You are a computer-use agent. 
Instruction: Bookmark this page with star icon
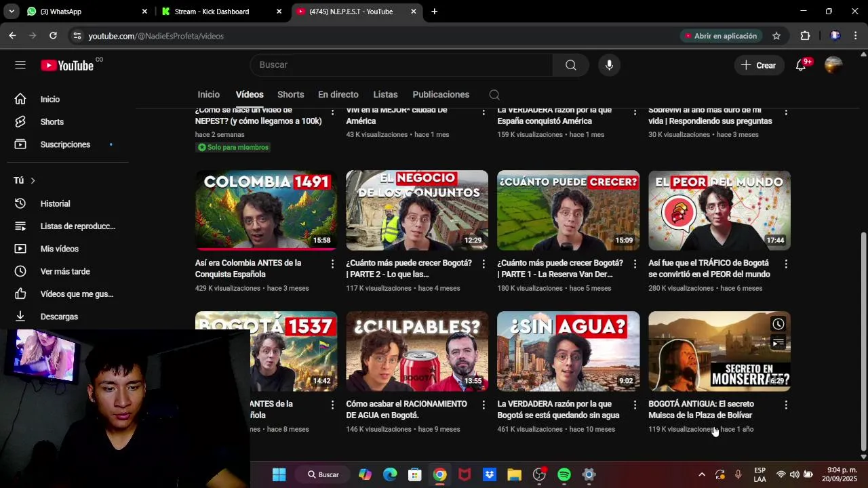pos(776,36)
